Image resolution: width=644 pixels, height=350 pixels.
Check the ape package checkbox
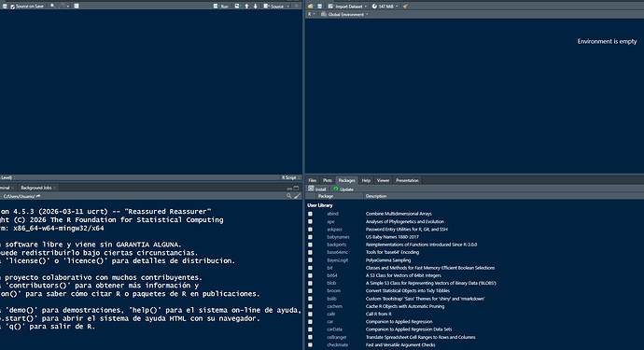click(x=310, y=222)
